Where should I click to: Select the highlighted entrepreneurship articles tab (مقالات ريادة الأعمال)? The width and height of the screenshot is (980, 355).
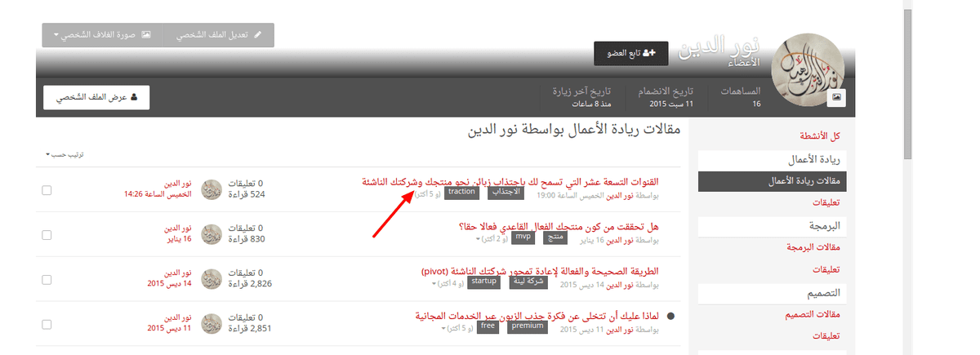[773, 180]
